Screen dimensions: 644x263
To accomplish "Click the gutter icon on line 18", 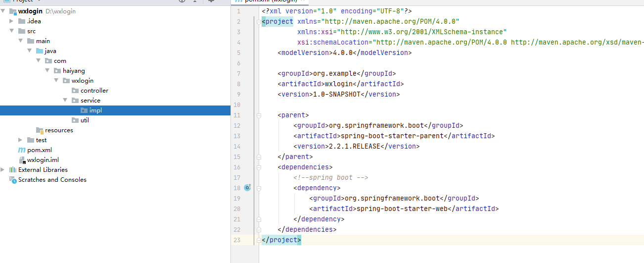I will click(248, 188).
